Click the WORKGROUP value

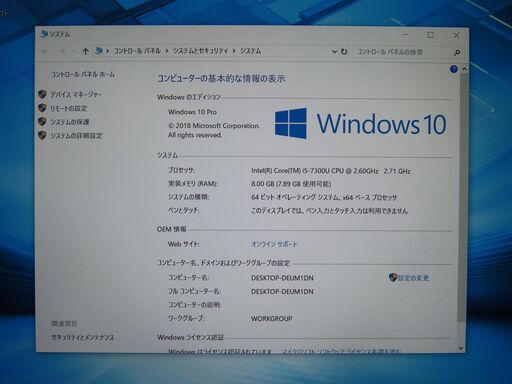point(272,319)
